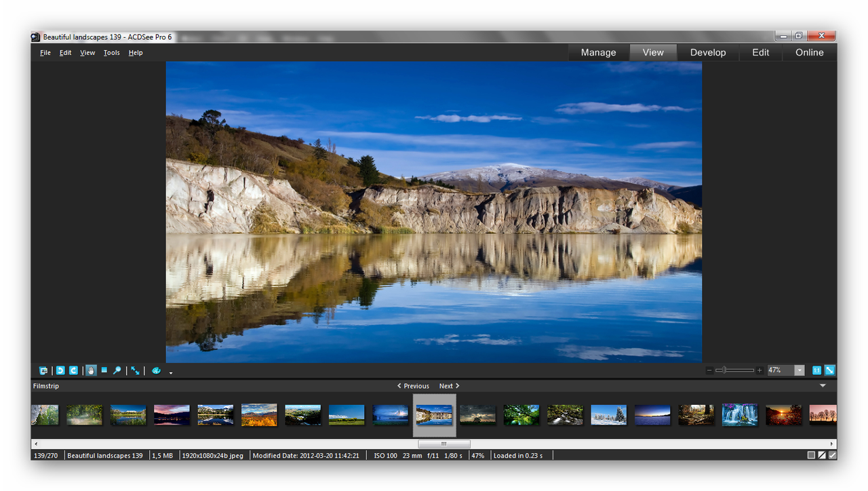This screenshot has width=868, height=491.
Task: Open the File menu
Action: tap(45, 53)
